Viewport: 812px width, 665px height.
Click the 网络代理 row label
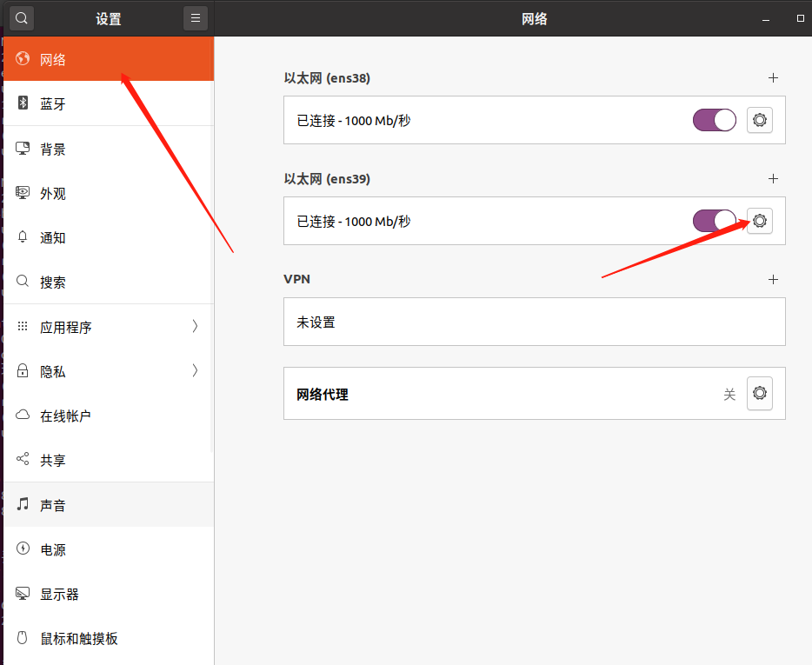[323, 394]
